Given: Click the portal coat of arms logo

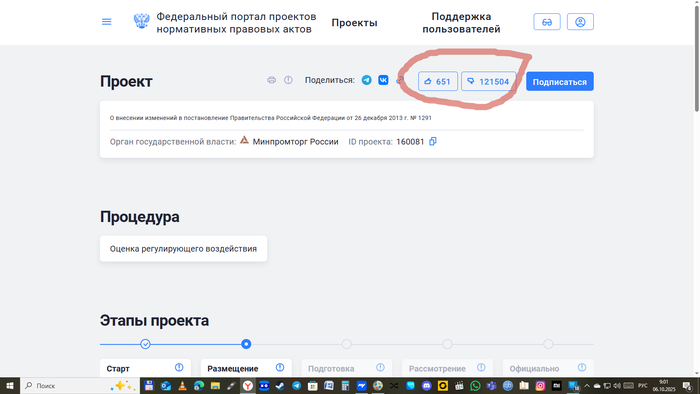Looking at the screenshot, I should click(x=142, y=21).
